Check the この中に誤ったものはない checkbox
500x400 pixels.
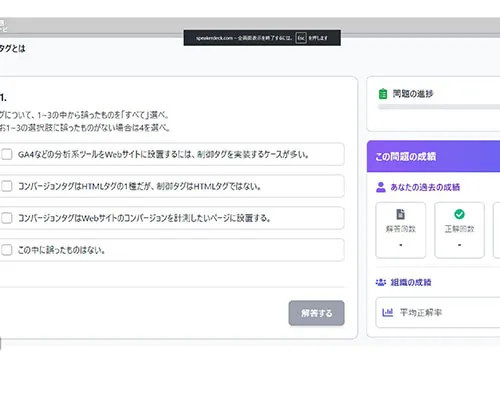pos(6,250)
